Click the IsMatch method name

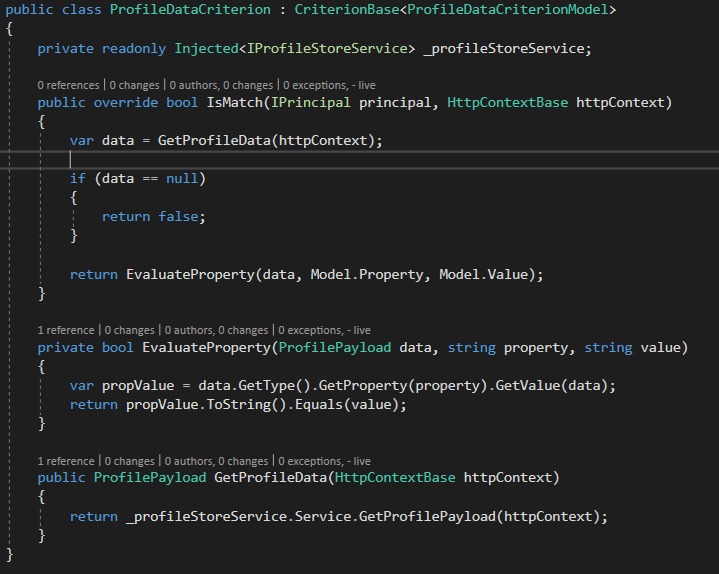(235, 102)
